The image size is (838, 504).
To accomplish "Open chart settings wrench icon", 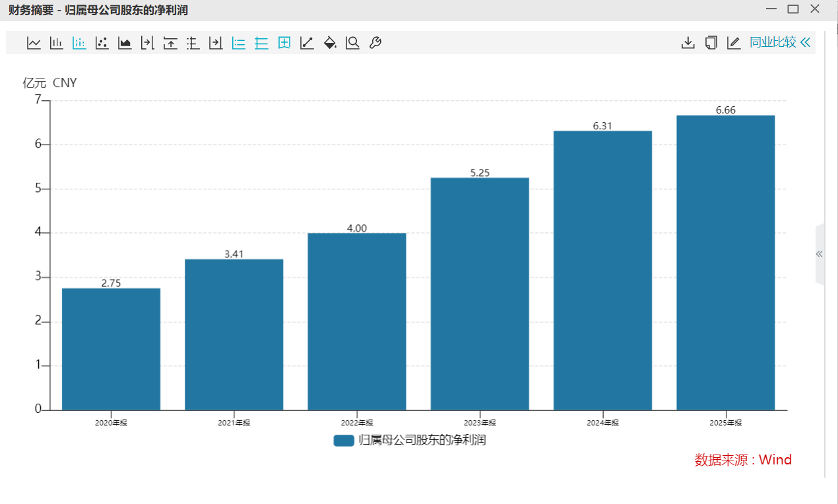I will pos(375,43).
